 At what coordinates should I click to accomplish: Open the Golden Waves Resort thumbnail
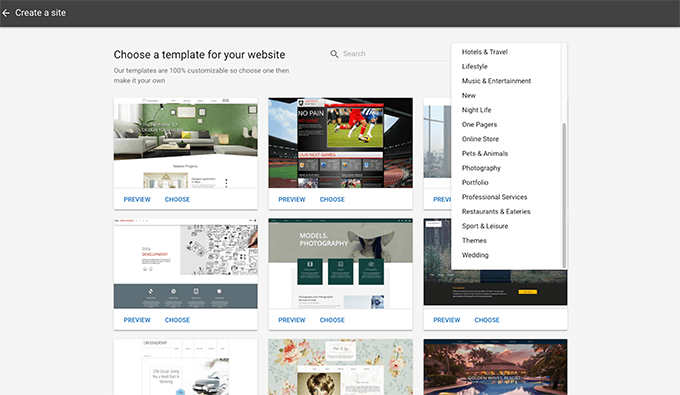(x=495, y=367)
